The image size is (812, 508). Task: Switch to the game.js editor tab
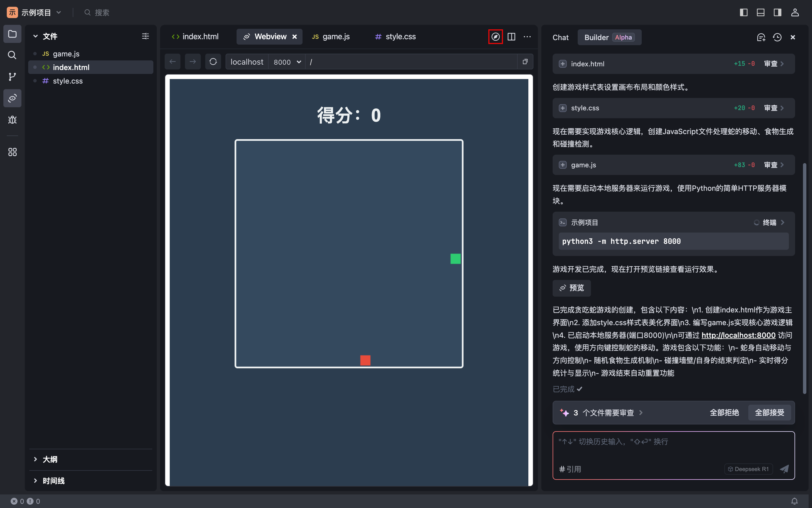point(331,37)
